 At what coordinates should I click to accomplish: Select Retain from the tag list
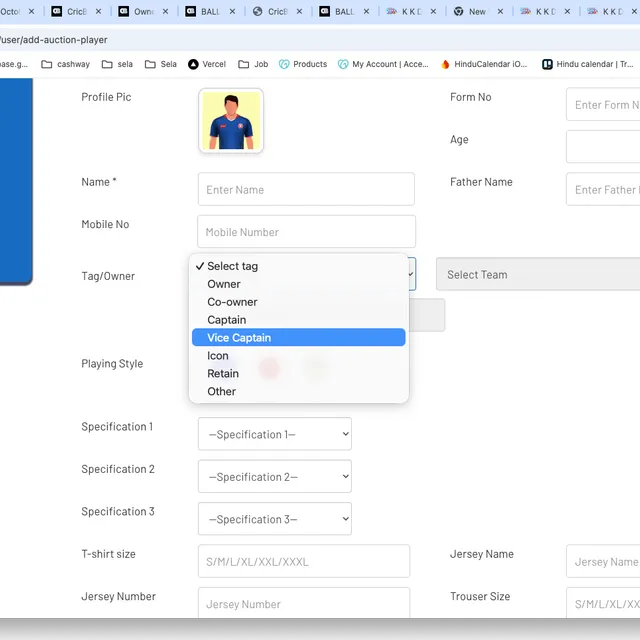pos(298,373)
